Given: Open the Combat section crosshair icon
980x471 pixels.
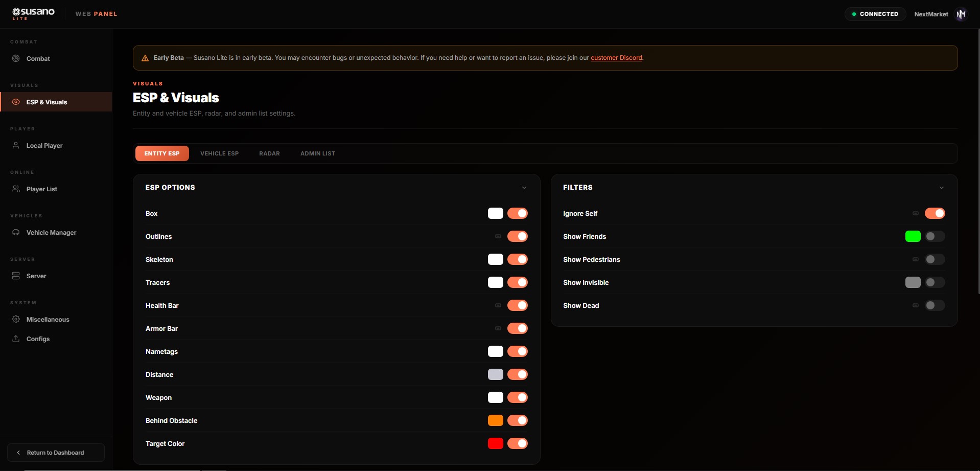Looking at the screenshot, I should (16, 58).
